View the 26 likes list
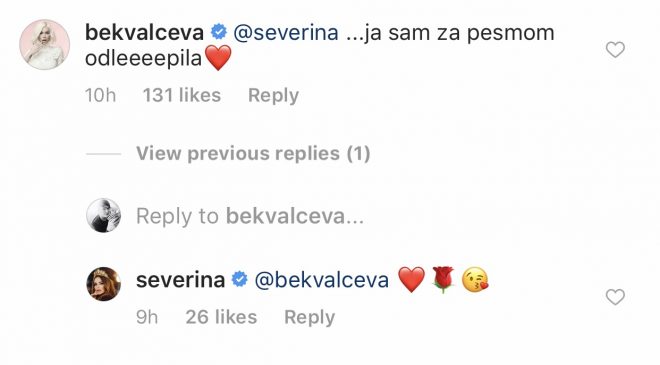 pyautogui.click(x=221, y=317)
